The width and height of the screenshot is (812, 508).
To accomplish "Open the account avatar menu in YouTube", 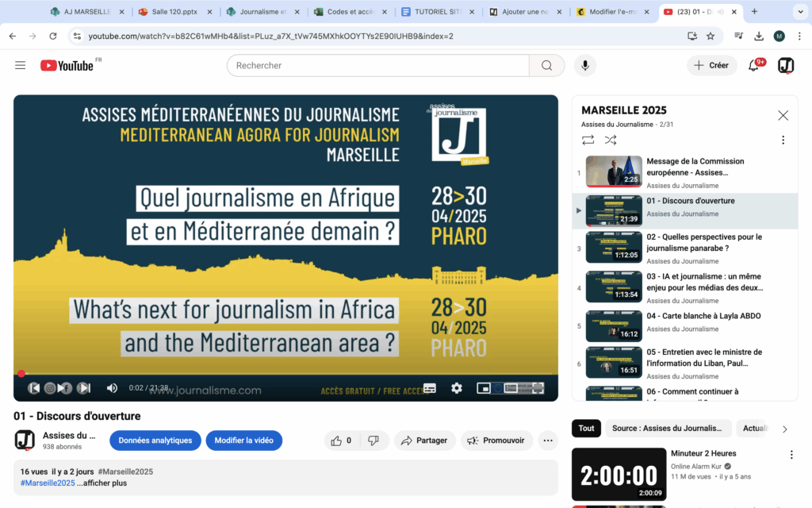I will [x=786, y=65].
